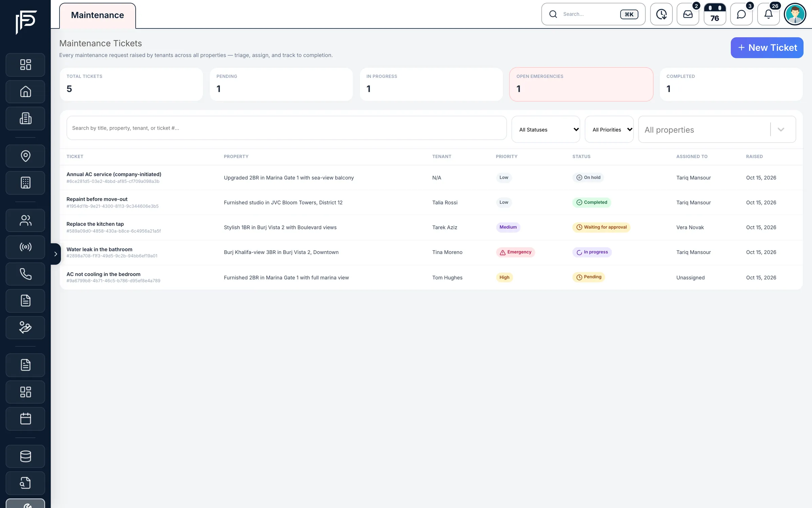The height and width of the screenshot is (508, 812).
Task: Open the phone calls icon in sidebar
Action: point(25,274)
